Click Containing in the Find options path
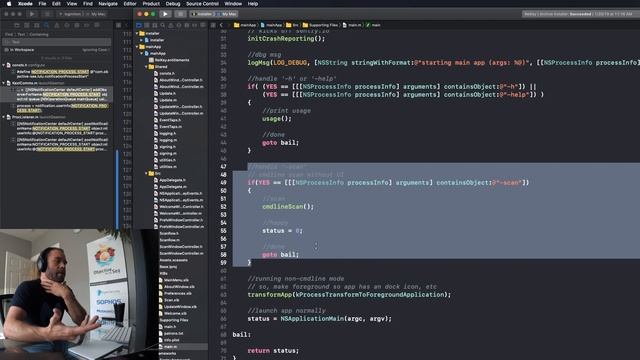The height and width of the screenshot is (360, 640). click(x=39, y=35)
